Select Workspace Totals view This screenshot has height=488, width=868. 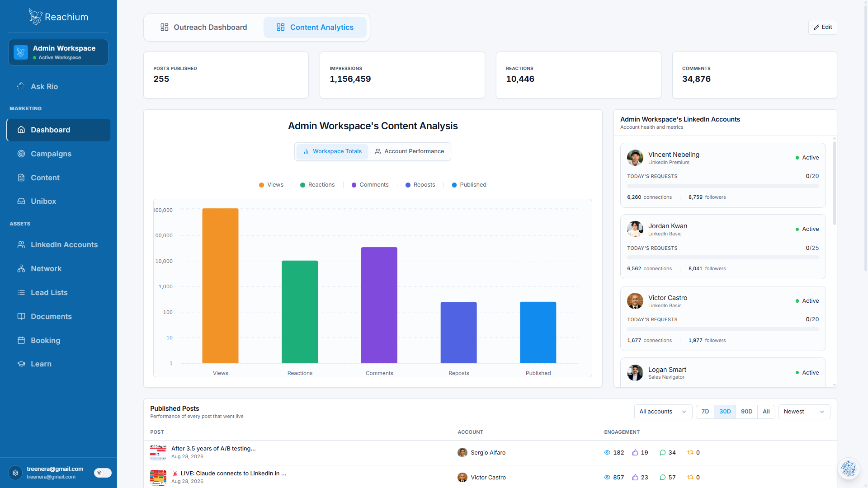332,151
